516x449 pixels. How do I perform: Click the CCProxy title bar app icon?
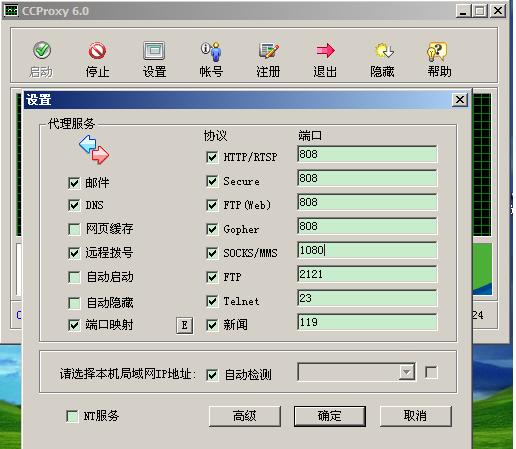[x=11, y=11]
